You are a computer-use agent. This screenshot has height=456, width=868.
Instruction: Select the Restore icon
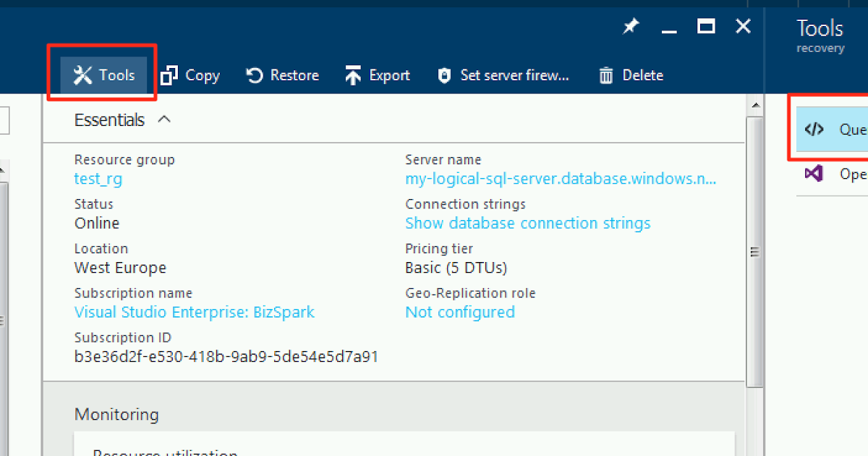click(x=282, y=75)
